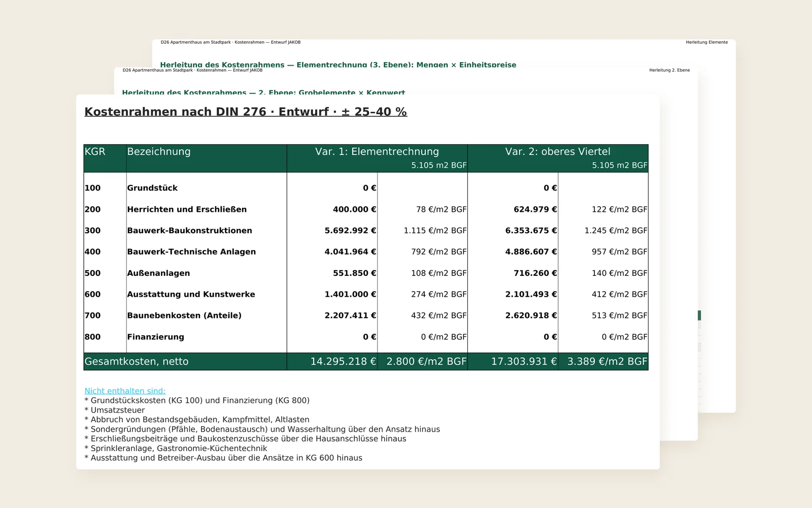The width and height of the screenshot is (812, 508).
Task: Click the 'Var. 1: Elementrechnung' header
Action: pos(377,151)
